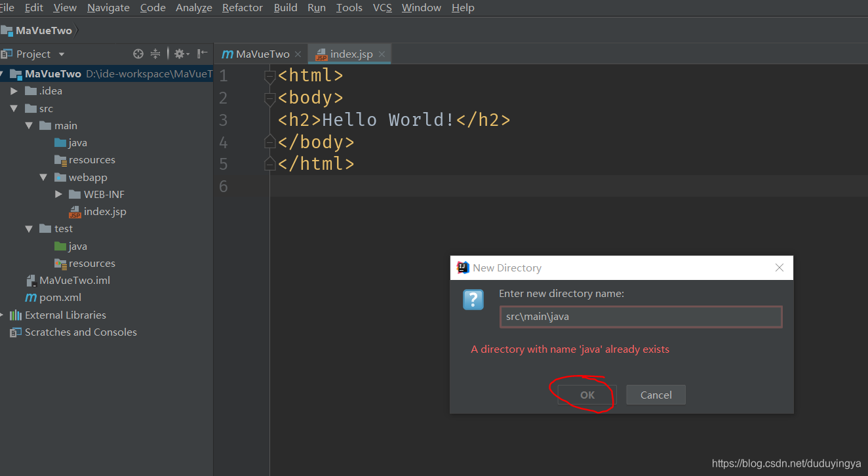This screenshot has height=476, width=868.
Task: Click the directory name input field
Action: [x=641, y=317]
